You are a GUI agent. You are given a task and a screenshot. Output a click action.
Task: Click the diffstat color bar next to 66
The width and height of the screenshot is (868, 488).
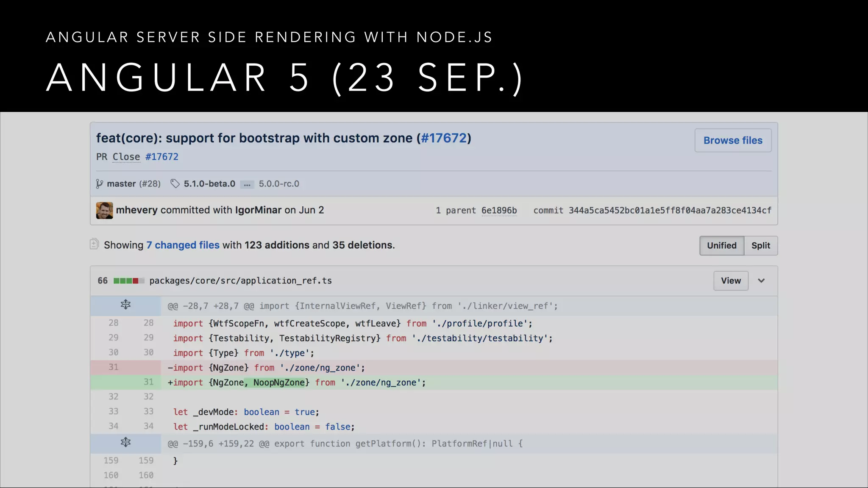(129, 281)
